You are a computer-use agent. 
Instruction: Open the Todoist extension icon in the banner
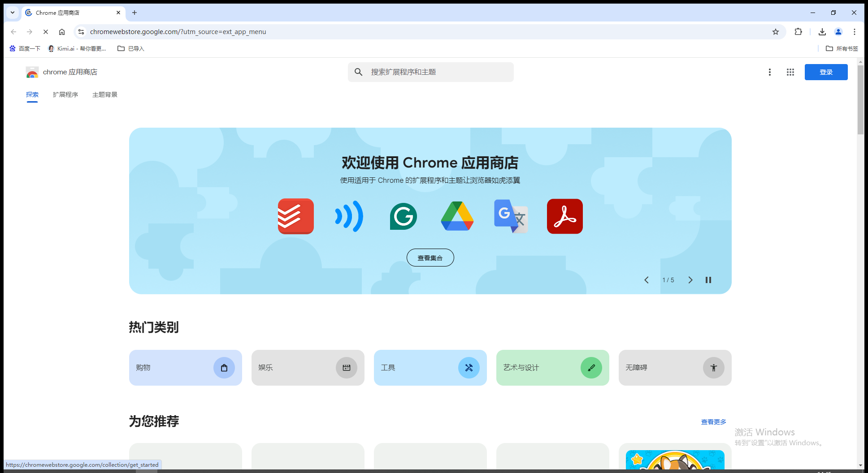[296, 216]
